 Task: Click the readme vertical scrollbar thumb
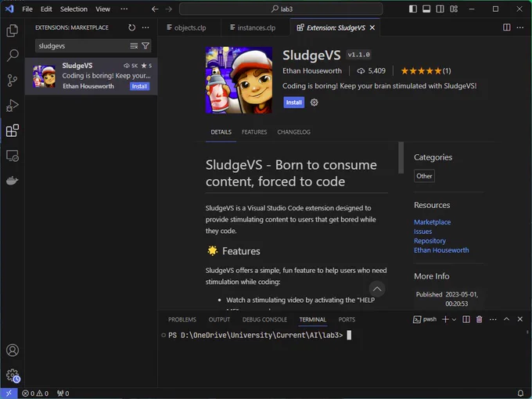pos(401,158)
